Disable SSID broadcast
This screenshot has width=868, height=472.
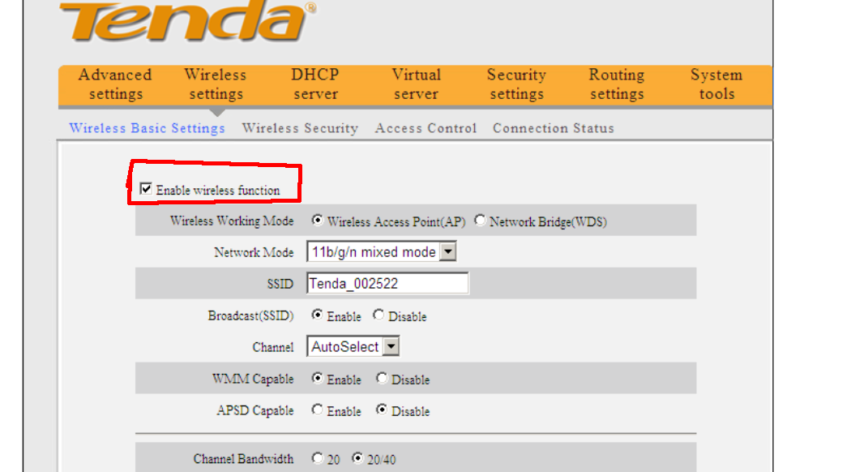pos(378,315)
